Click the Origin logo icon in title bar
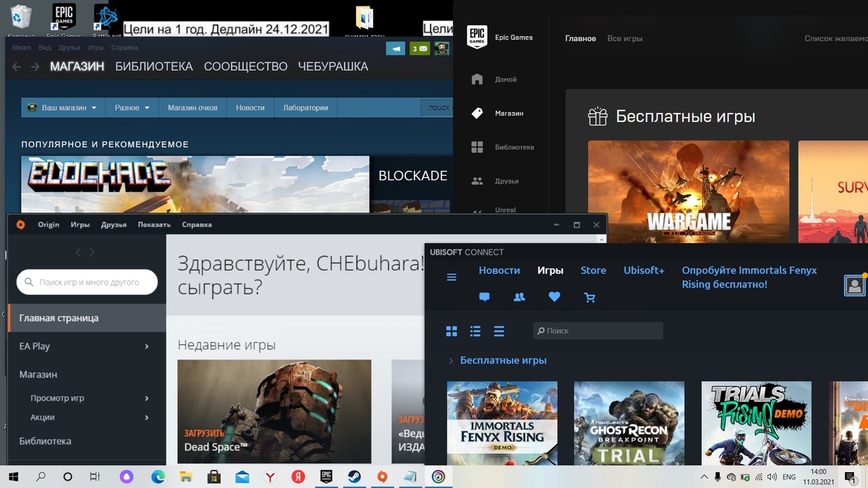 tap(20, 225)
